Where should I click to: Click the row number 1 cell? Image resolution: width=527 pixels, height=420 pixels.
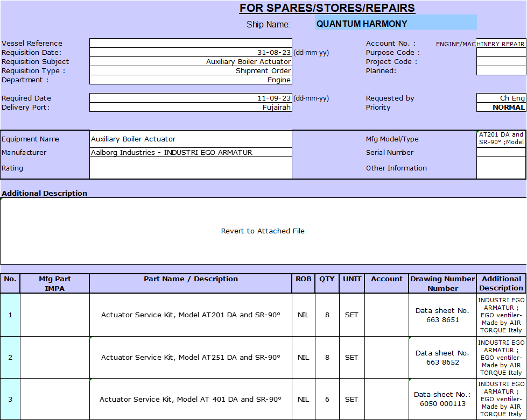tap(10, 315)
